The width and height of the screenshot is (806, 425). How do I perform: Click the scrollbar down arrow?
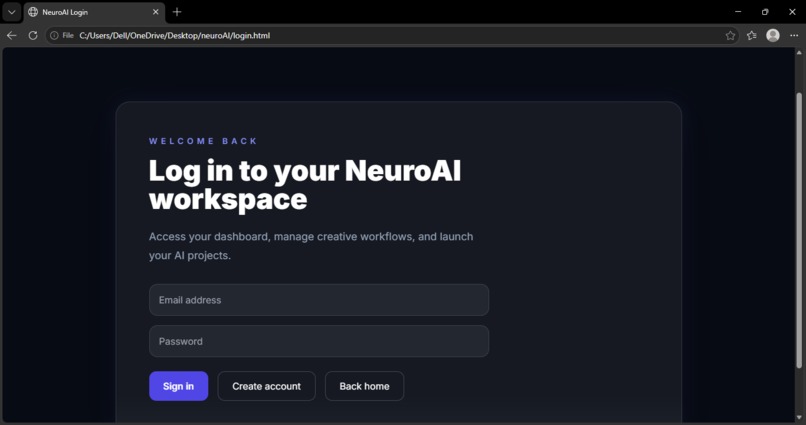[x=799, y=417]
